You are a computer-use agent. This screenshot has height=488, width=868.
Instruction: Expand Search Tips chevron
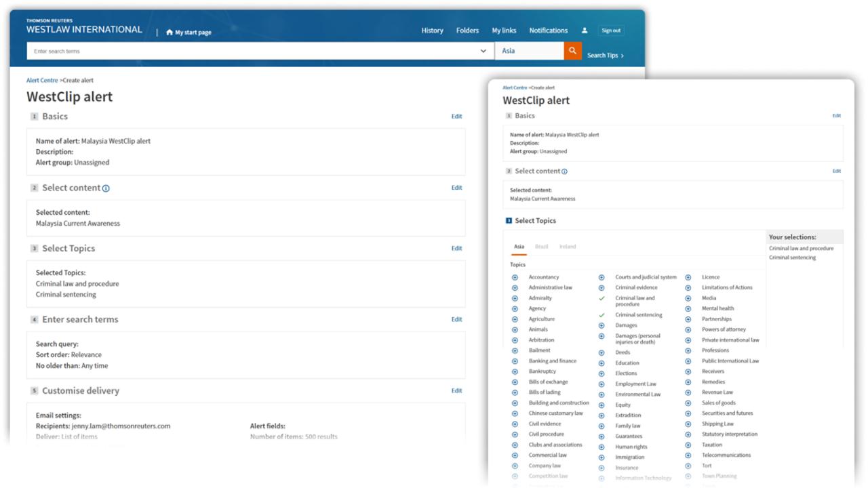pos(623,56)
